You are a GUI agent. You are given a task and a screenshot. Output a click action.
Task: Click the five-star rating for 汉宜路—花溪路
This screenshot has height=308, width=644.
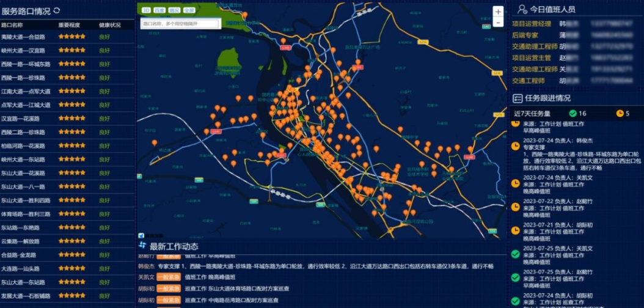pos(71,119)
